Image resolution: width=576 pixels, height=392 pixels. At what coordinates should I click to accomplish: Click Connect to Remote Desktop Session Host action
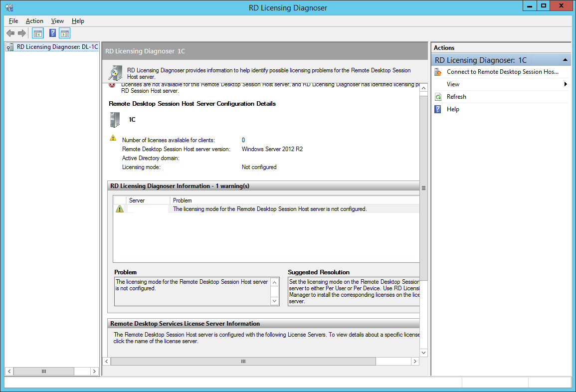[x=502, y=72]
